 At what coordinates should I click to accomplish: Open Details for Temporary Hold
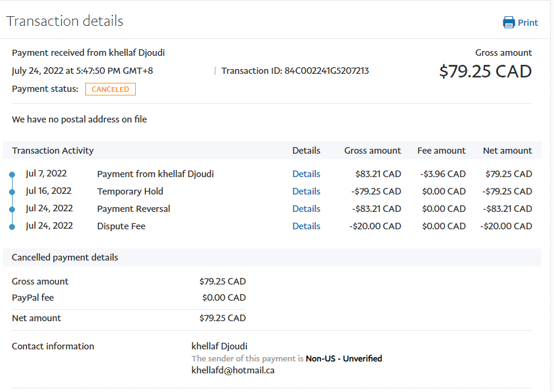(306, 191)
